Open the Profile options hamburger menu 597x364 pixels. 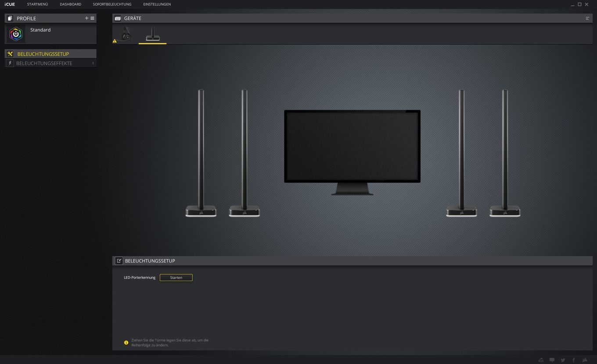point(92,18)
